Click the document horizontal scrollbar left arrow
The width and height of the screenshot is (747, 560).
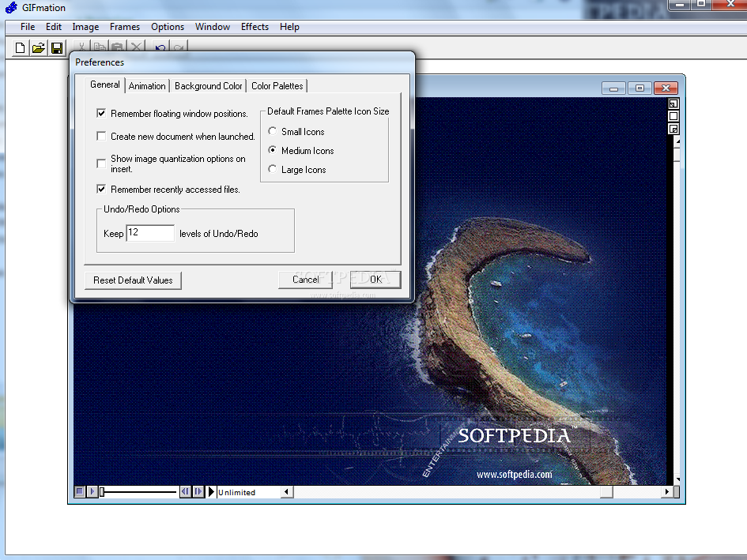point(286,492)
